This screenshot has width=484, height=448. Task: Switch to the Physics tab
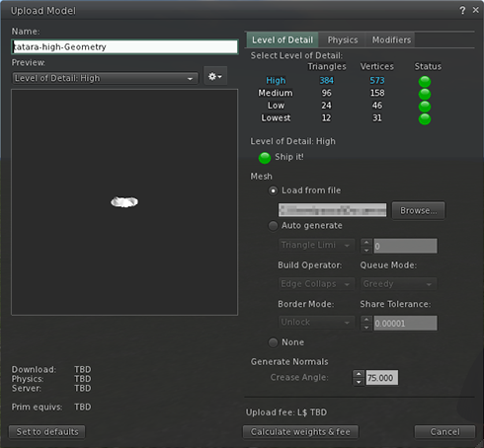[343, 39]
